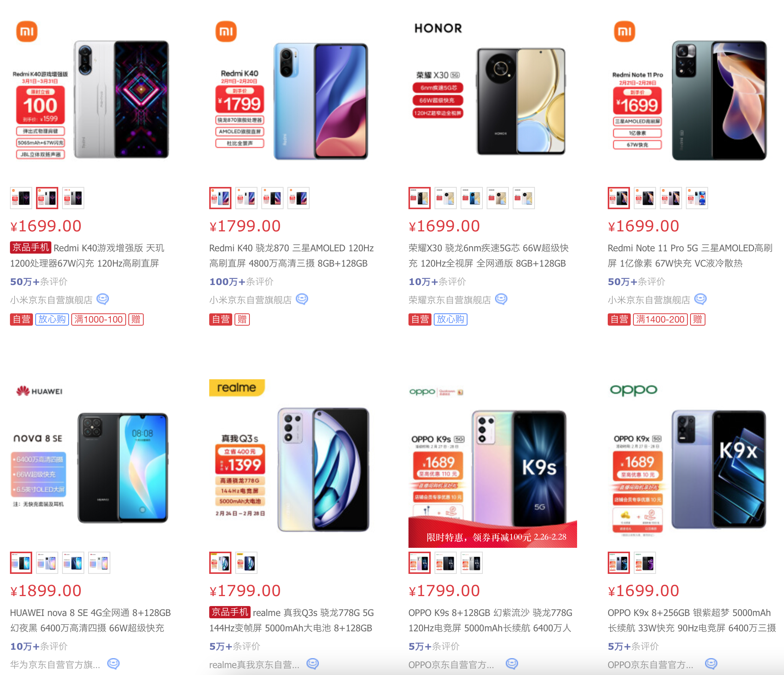Viewport: 784px width, 675px height.
Task: Choose the fifth color thumbnail of 荣耀X30
Action: 524,198
